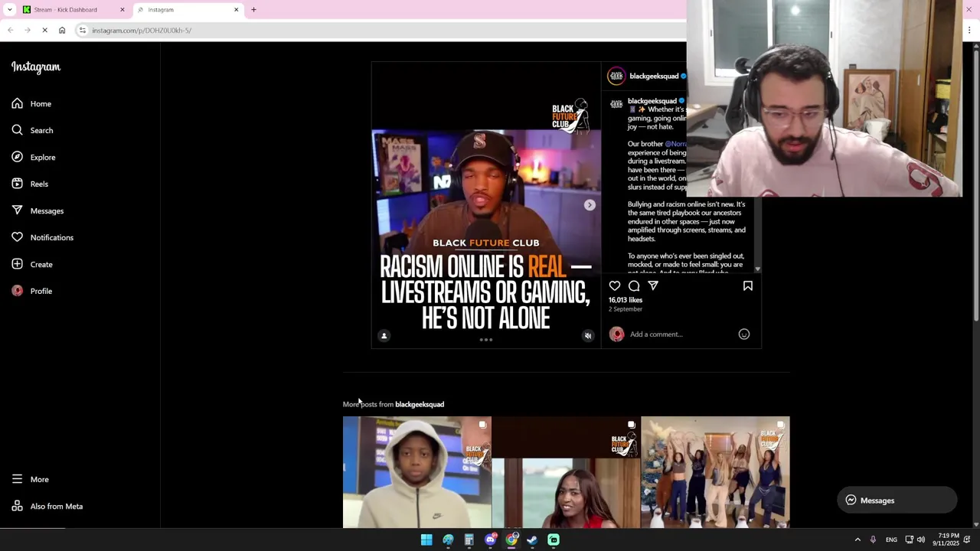View the 16,013 likes list

[626, 301]
